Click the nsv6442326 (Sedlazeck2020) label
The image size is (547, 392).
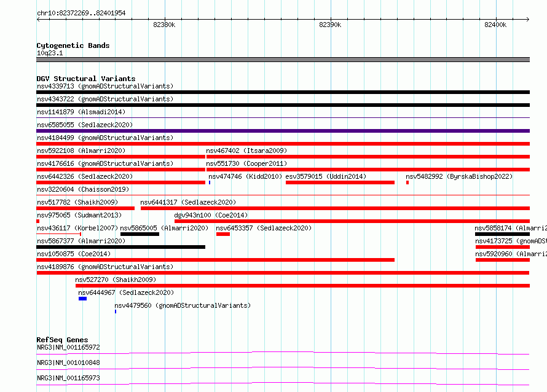(85, 176)
